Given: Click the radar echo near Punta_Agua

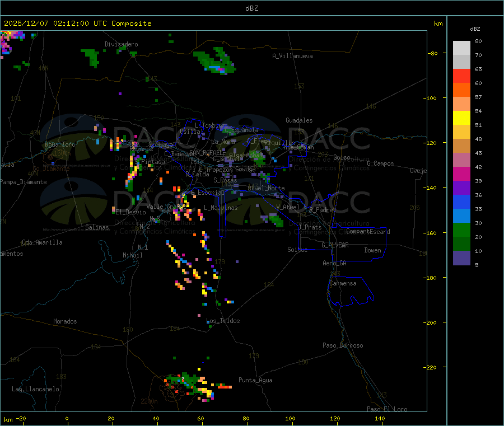Looking at the screenshot, I should (225, 386).
